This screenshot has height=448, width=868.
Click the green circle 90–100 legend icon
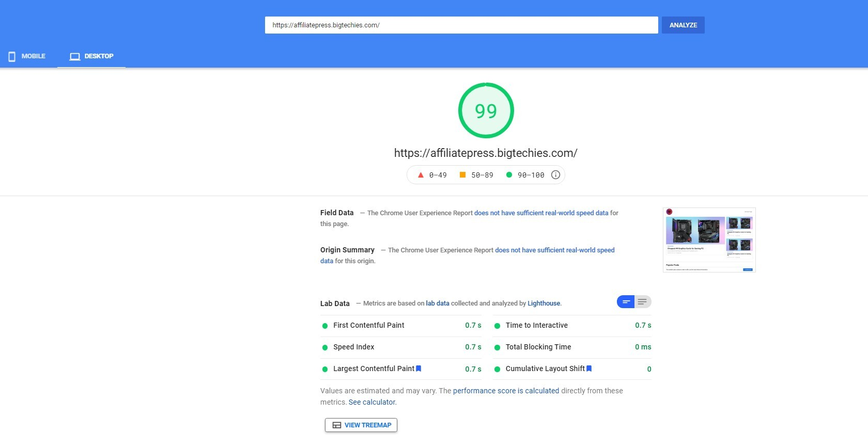[x=509, y=175]
